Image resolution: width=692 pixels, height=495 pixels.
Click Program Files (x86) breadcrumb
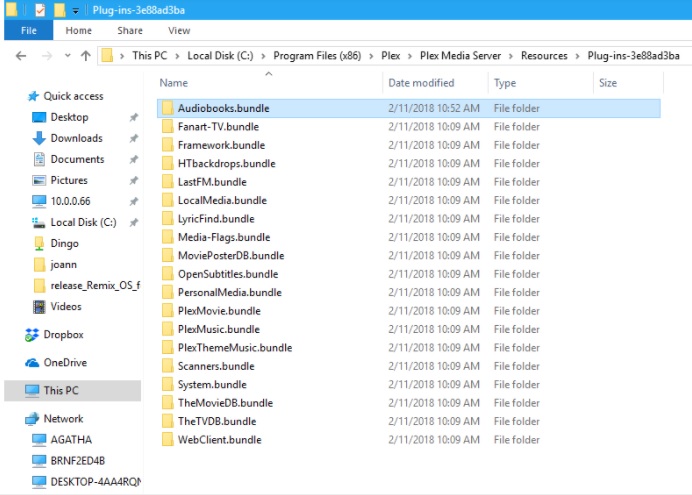(317, 56)
